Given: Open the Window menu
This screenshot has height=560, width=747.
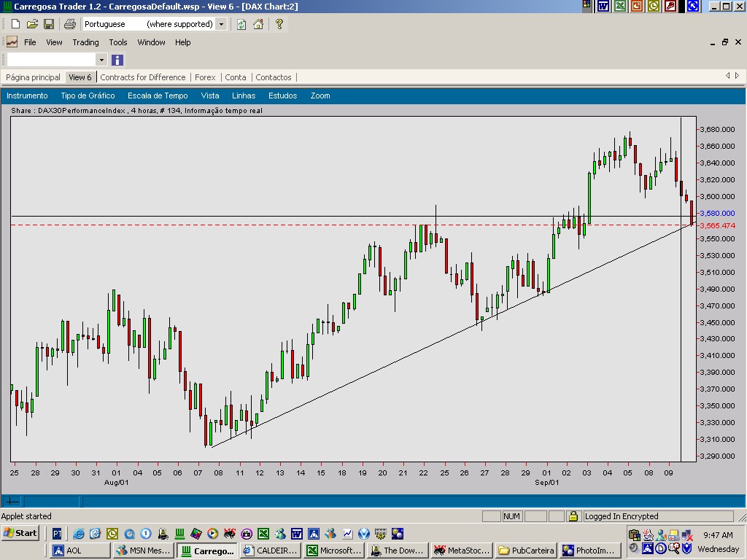Looking at the screenshot, I should click(152, 42).
